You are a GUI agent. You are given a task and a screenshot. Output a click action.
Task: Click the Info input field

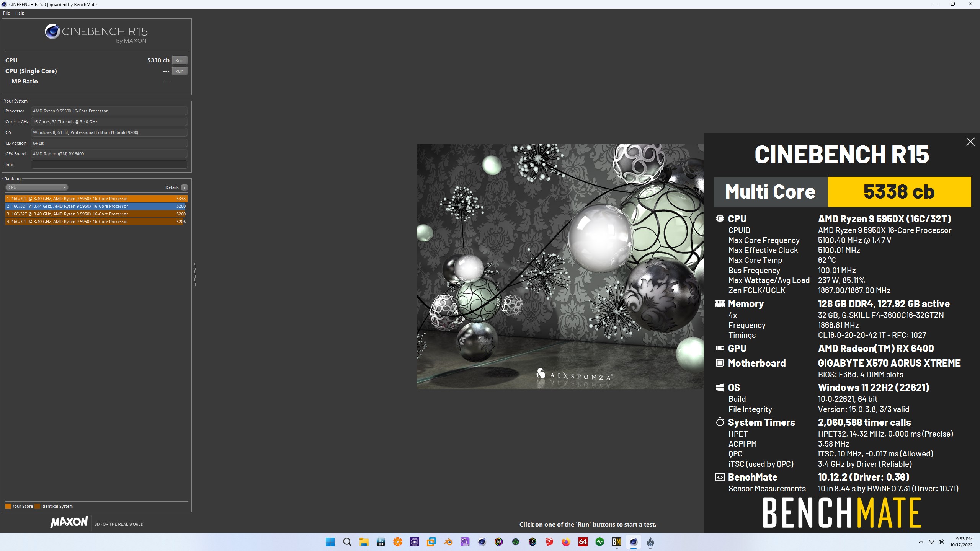109,165
